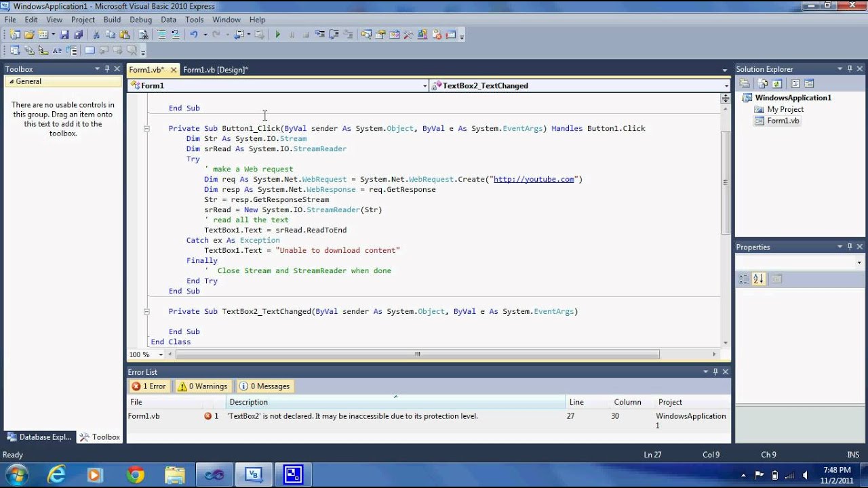The width and height of the screenshot is (868, 488).
Task: Open the Tools menu
Action: (195, 20)
